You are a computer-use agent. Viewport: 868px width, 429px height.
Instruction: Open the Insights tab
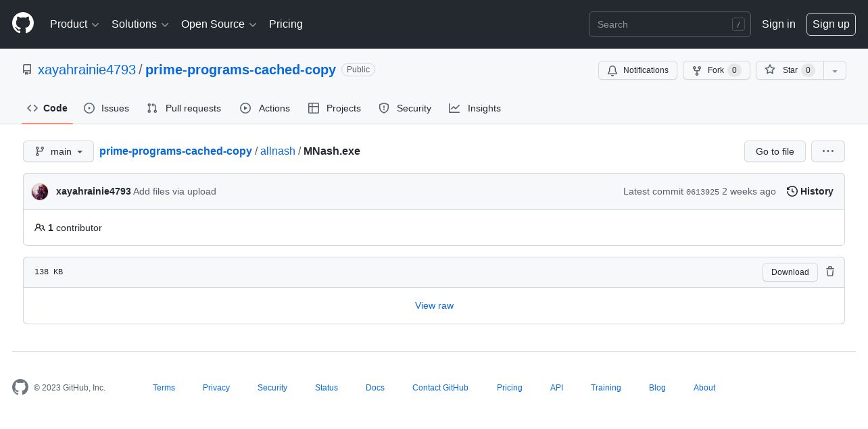(475, 108)
